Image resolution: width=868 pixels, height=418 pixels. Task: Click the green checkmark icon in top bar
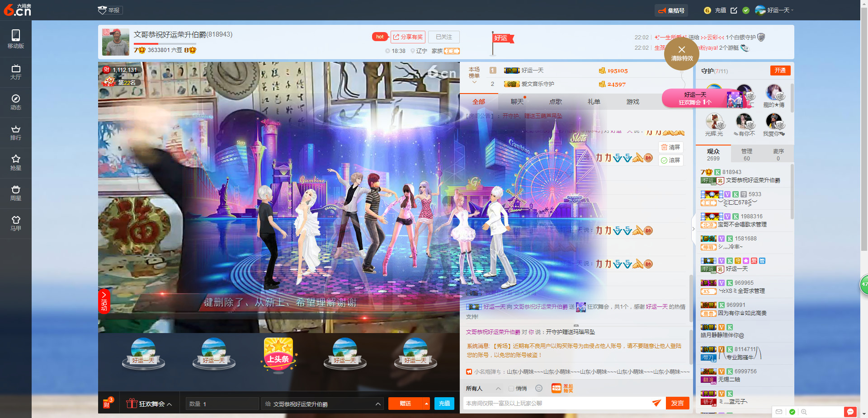[x=746, y=10]
